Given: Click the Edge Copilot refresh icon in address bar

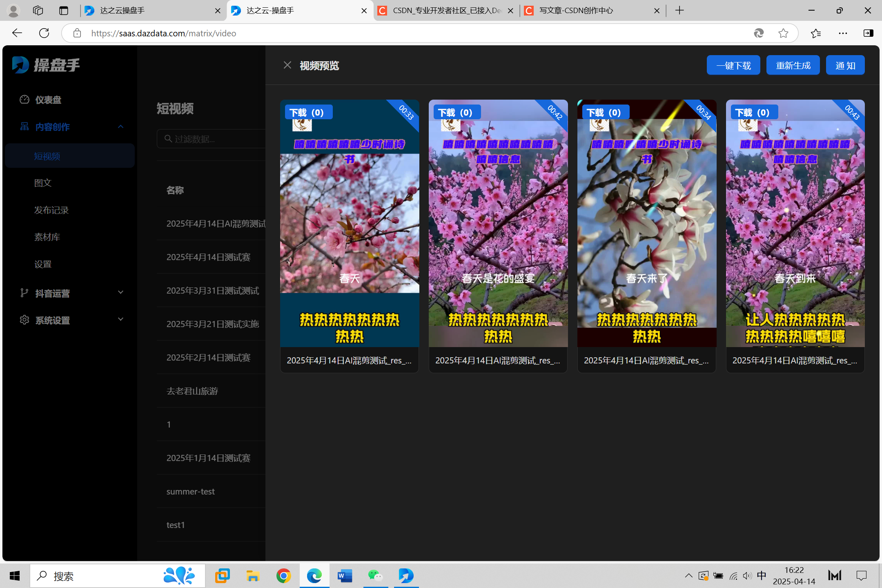Looking at the screenshot, I should [759, 33].
